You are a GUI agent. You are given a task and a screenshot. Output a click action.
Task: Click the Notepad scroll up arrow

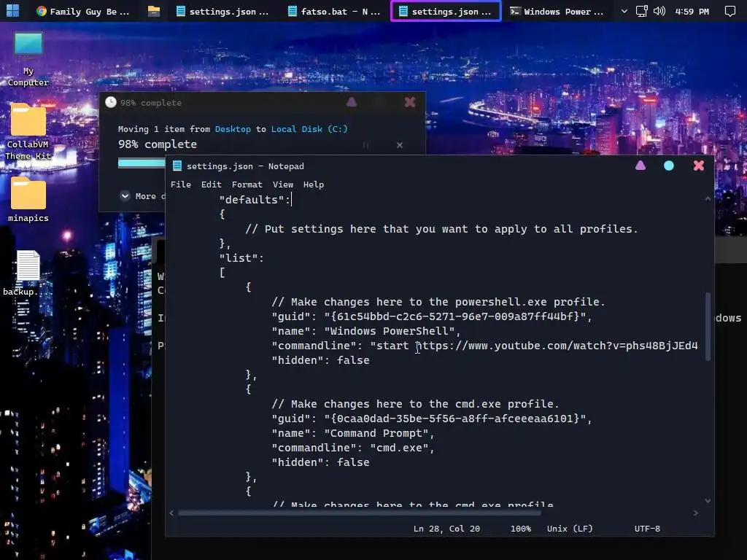coord(708,198)
